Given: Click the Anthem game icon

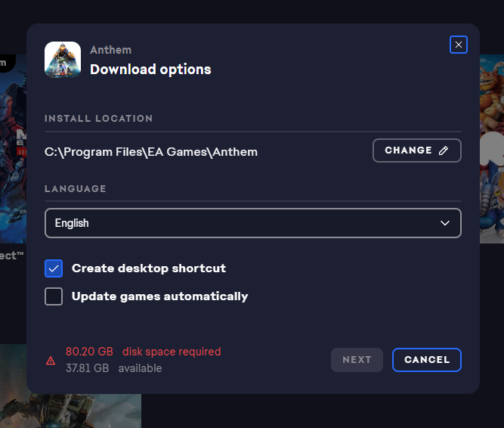Looking at the screenshot, I should tap(63, 60).
